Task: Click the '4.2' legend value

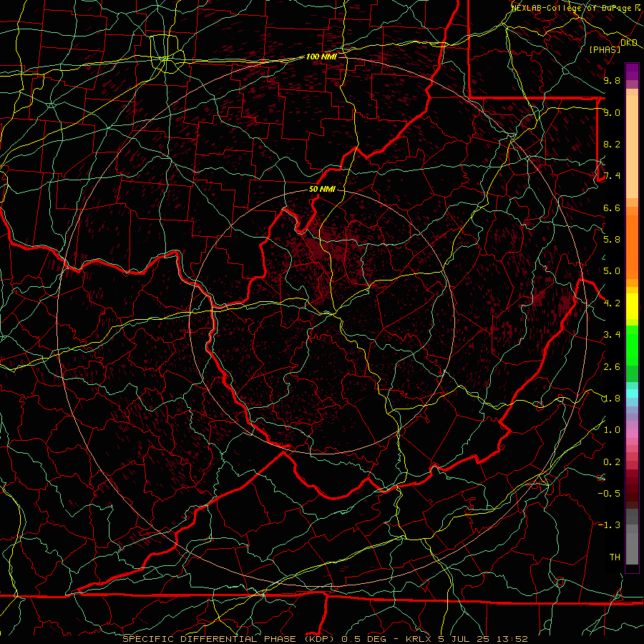Action: pos(612,303)
